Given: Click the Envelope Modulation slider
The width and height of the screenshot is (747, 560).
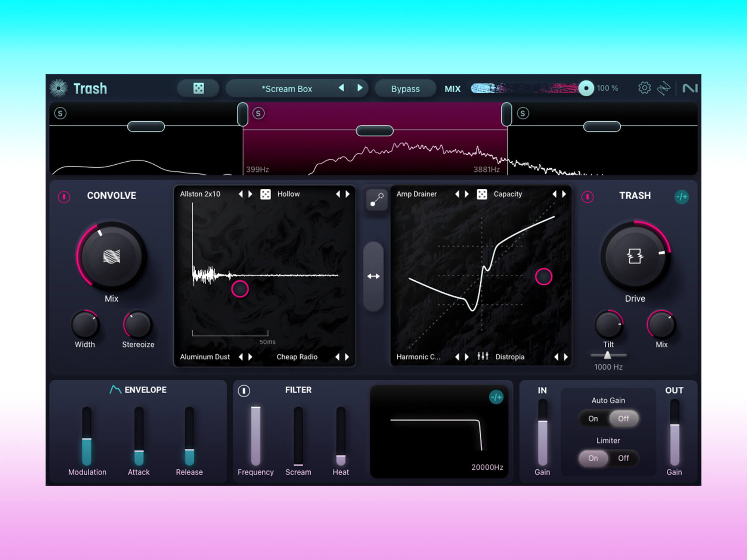Looking at the screenshot, I should 87,436.
